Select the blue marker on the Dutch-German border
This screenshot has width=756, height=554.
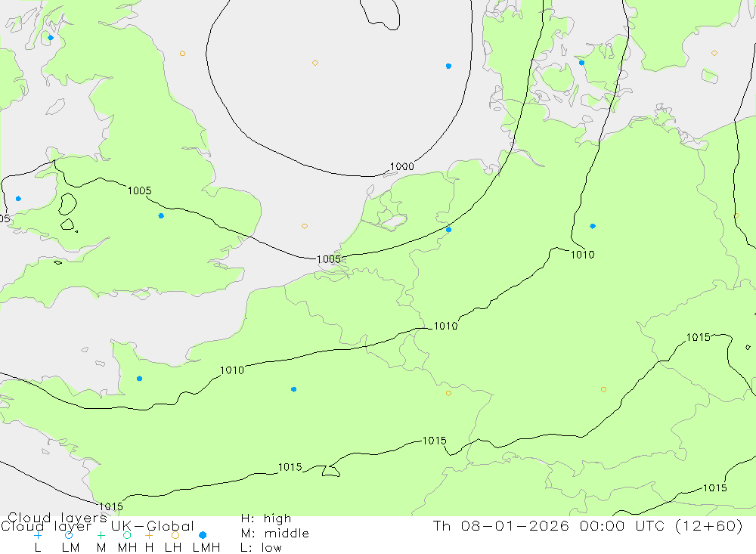448,230
